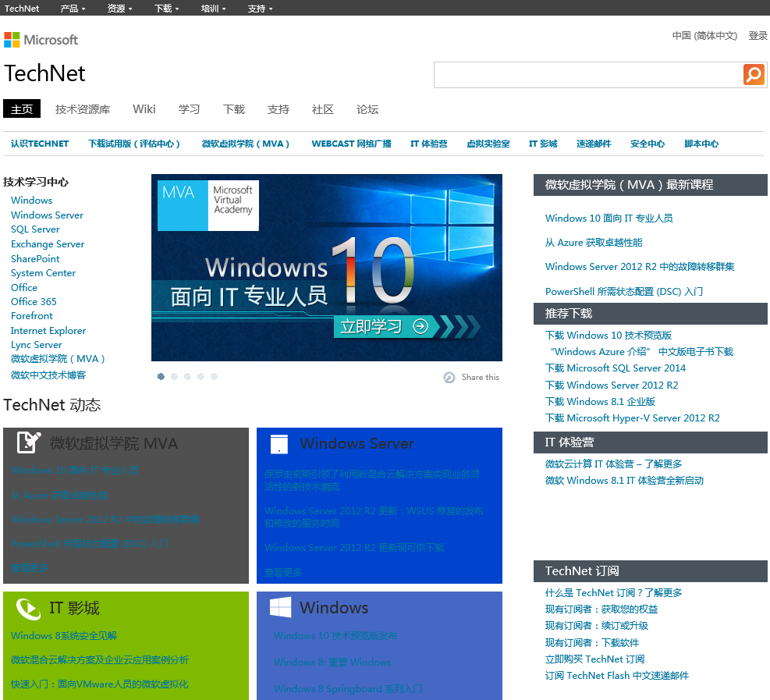This screenshot has height=700, width=770.
Task: Click WEBCAST 网络广播 link
Action: [351, 144]
